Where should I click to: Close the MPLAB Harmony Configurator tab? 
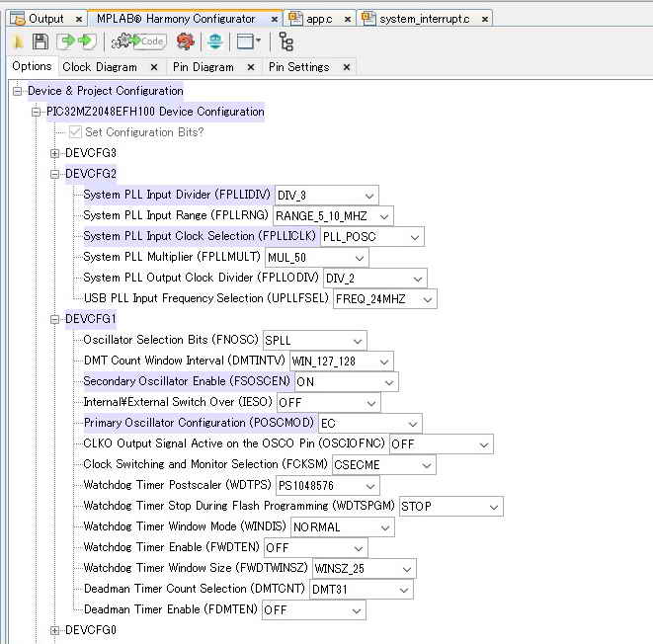pos(274,19)
